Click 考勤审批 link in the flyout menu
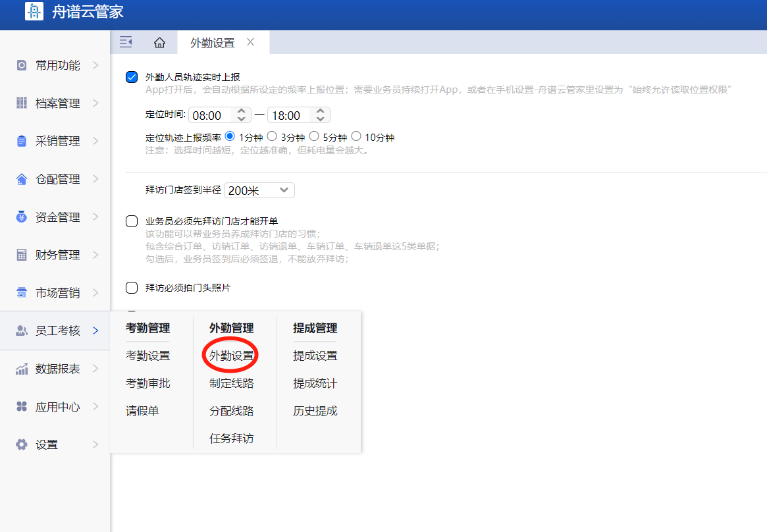 click(x=147, y=383)
